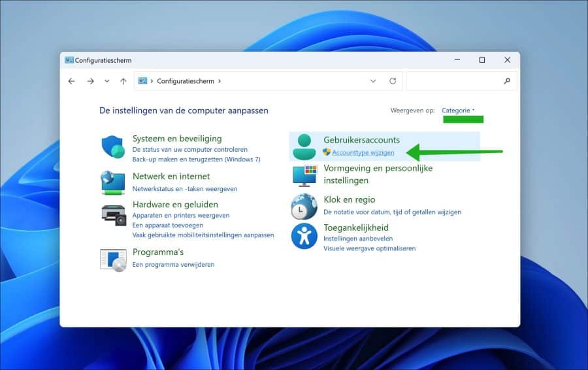Image resolution: width=588 pixels, height=370 pixels.
Task: Refresh the Configuratiescherm view
Action: pyautogui.click(x=393, y=80)
